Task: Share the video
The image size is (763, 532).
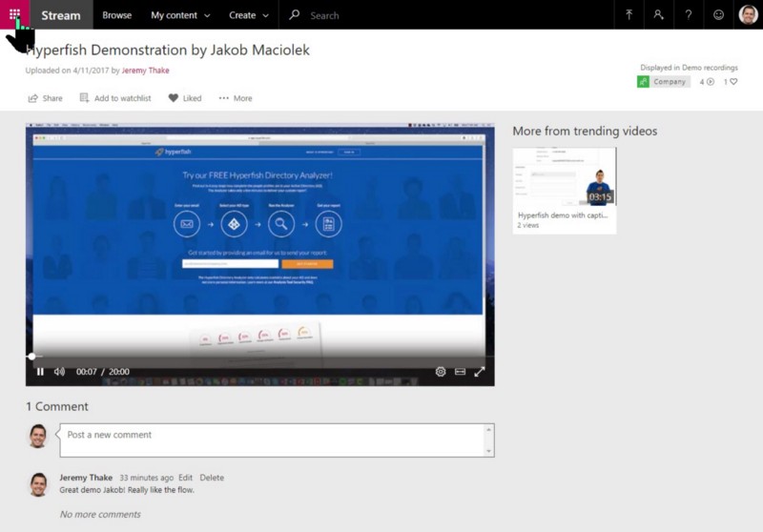Action: click(x=45, y=98)
